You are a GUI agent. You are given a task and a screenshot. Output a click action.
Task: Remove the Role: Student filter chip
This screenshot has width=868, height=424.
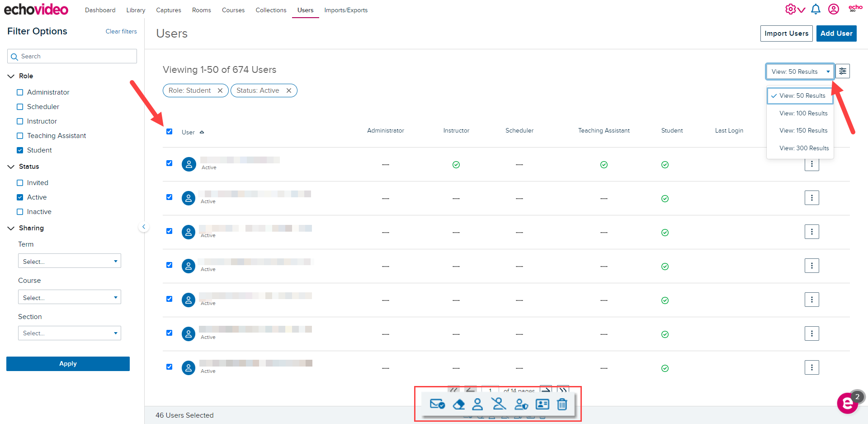click(220, 91)
